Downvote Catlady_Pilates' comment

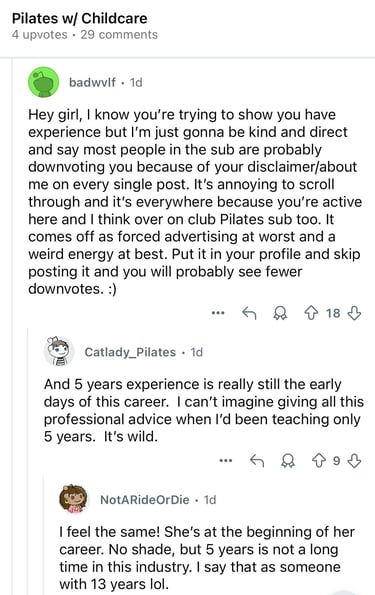354,461
